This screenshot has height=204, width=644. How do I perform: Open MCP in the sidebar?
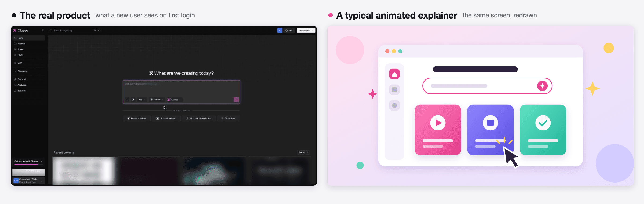[29, 63]
